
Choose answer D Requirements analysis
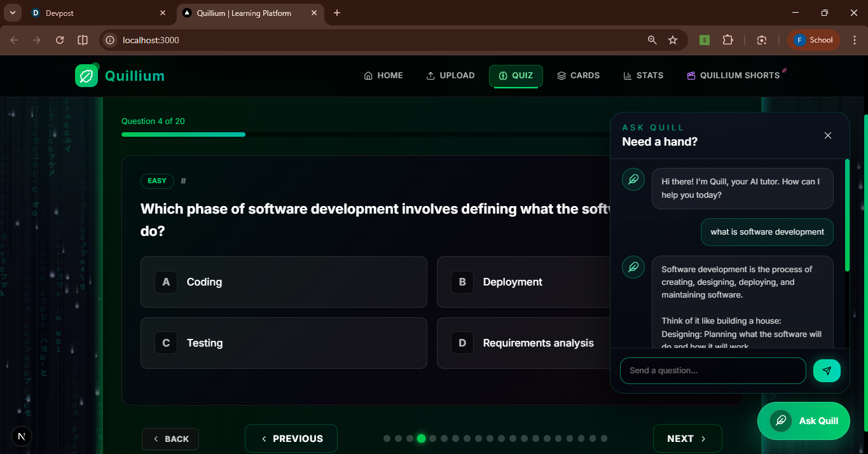coord(523,343)
